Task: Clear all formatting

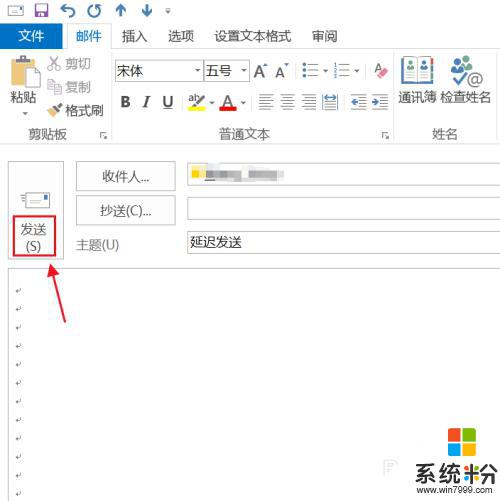Action: [x=381, y=70]
